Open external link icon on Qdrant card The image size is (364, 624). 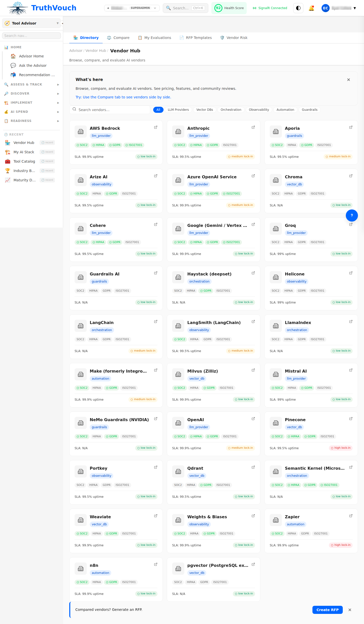coord(253,467)
